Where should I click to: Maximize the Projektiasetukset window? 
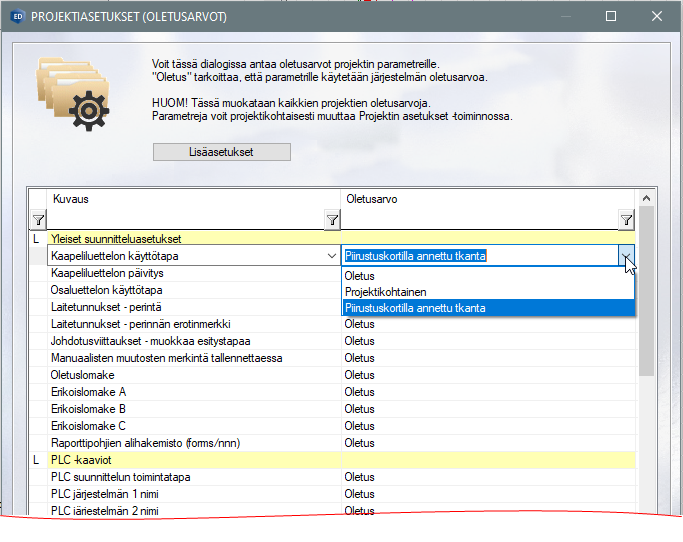click(611, 16)
